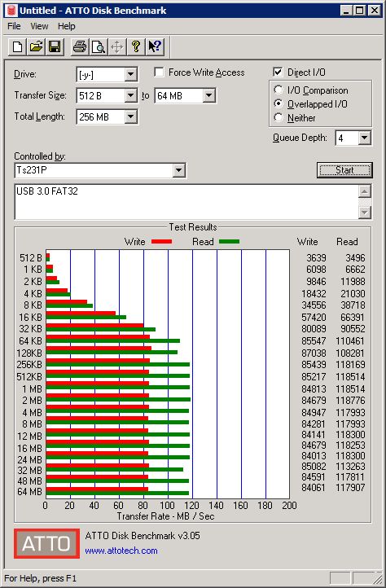Click the New file toolbar icon
The image size is (386, 588).
pyautogui.click(x=17, y=47)
